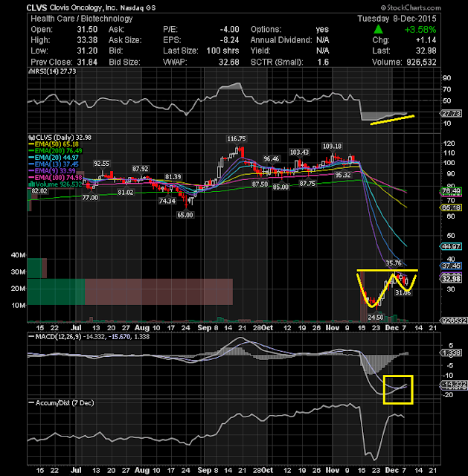Click the 87.92 price label

click(x=140, y=169)
